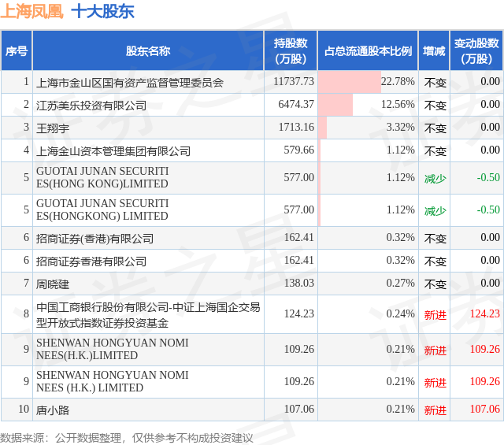Select the 序号 column header

(16, 51)
